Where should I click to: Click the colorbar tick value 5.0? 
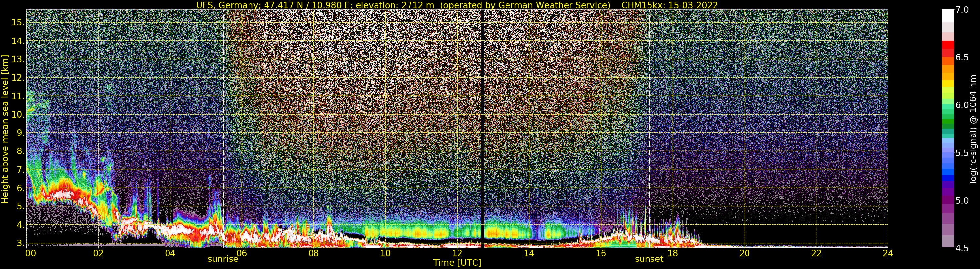pos(962,200)
